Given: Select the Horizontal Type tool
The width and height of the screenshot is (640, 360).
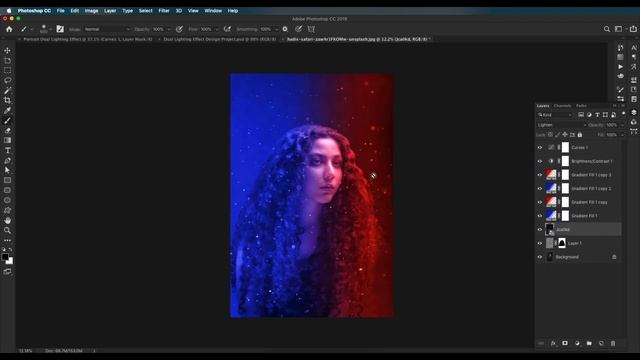Looking at the screenshot, I should pos(7,151).
